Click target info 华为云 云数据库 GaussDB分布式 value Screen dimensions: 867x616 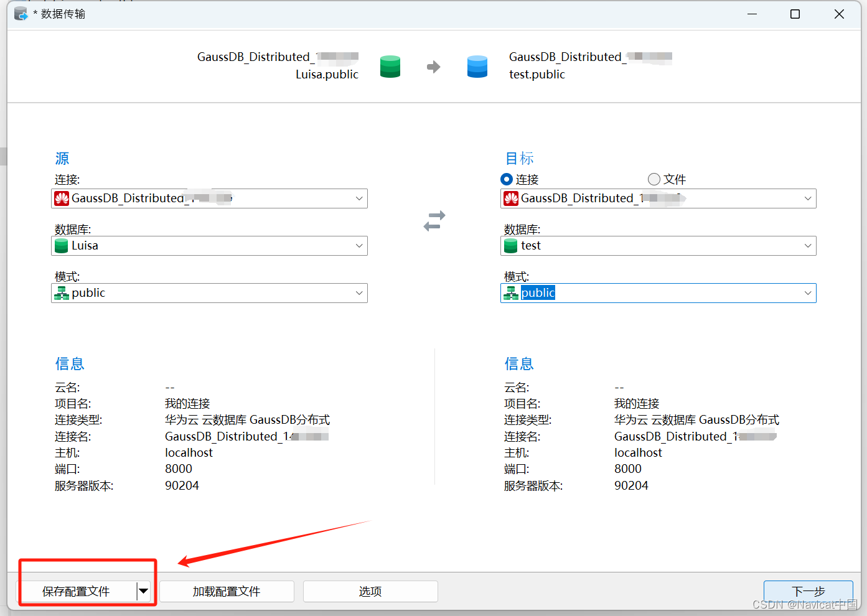[x=697, y=420]
